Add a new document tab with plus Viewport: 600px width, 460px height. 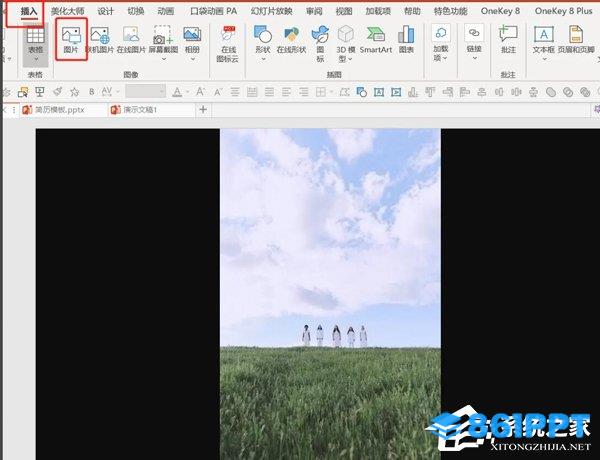click(203, 110)
